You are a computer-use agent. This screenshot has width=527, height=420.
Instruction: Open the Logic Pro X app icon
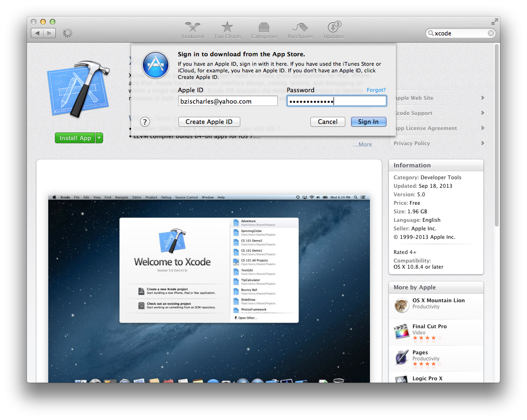point(401,380)
